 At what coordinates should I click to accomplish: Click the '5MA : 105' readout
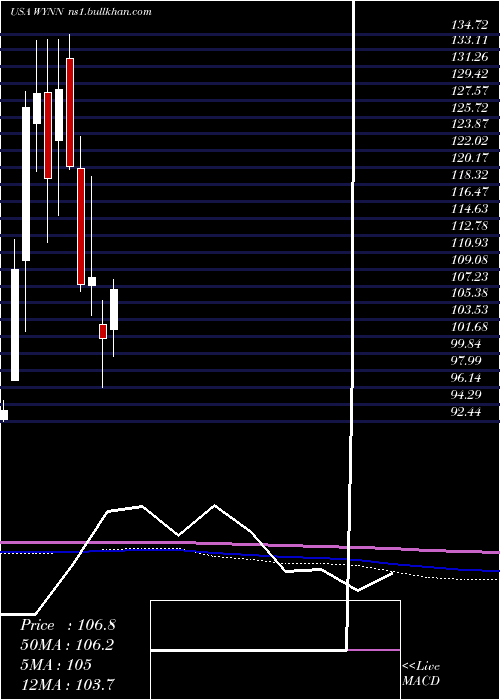point(56,664)
